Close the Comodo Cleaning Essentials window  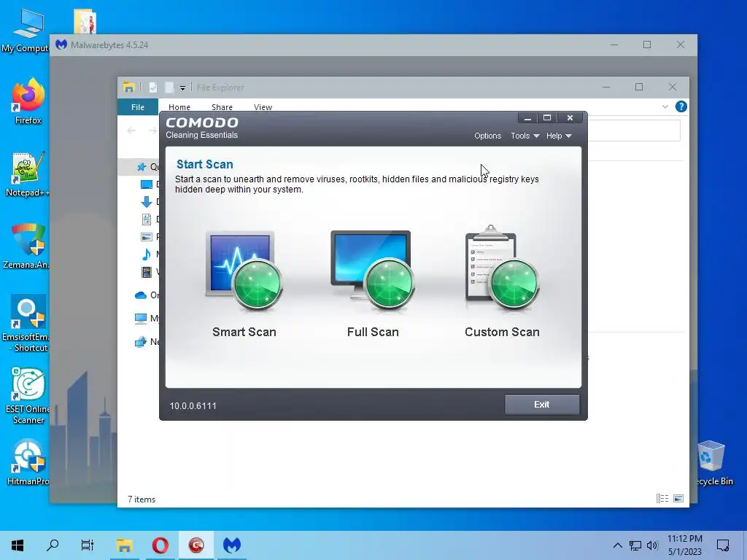click(570, 118)
